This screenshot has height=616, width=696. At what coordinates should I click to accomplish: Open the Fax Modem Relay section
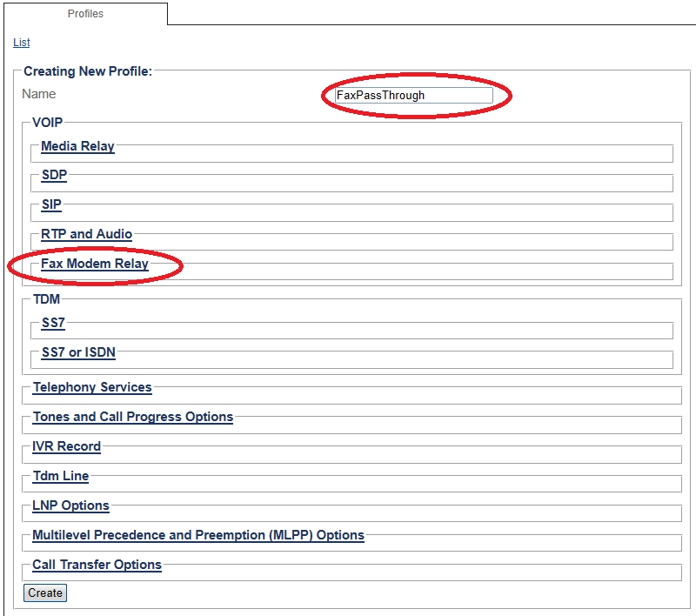click(95, 264)
